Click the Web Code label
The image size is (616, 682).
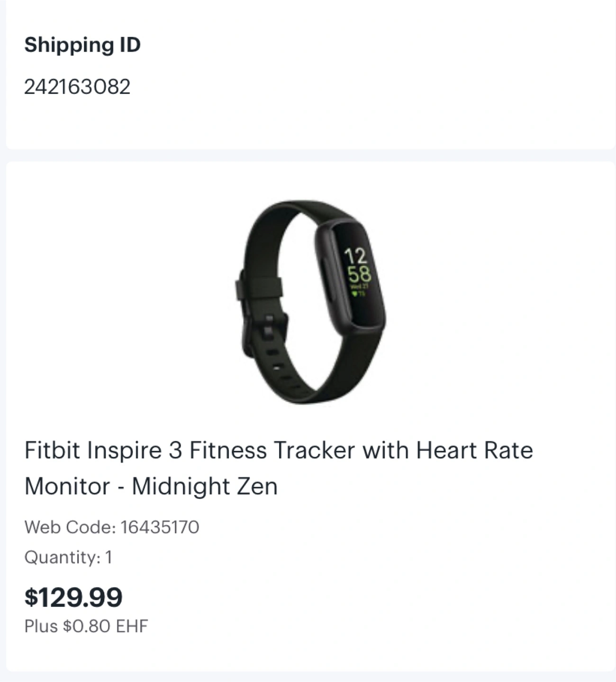coord(70,527)
